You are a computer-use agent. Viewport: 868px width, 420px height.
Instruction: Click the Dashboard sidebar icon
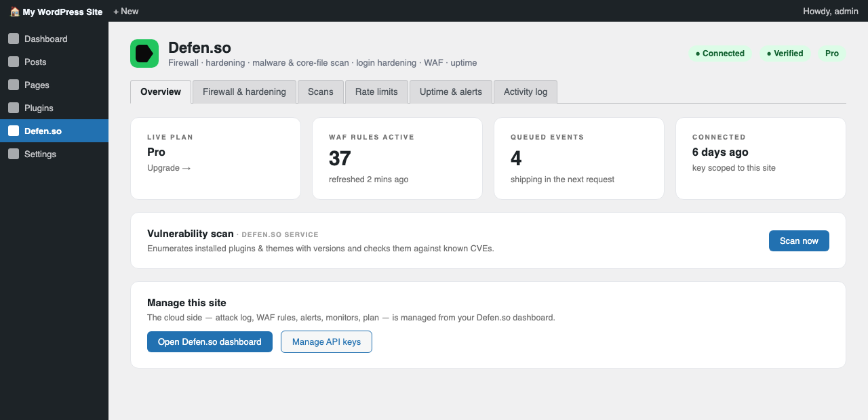(x=14, y=39)
